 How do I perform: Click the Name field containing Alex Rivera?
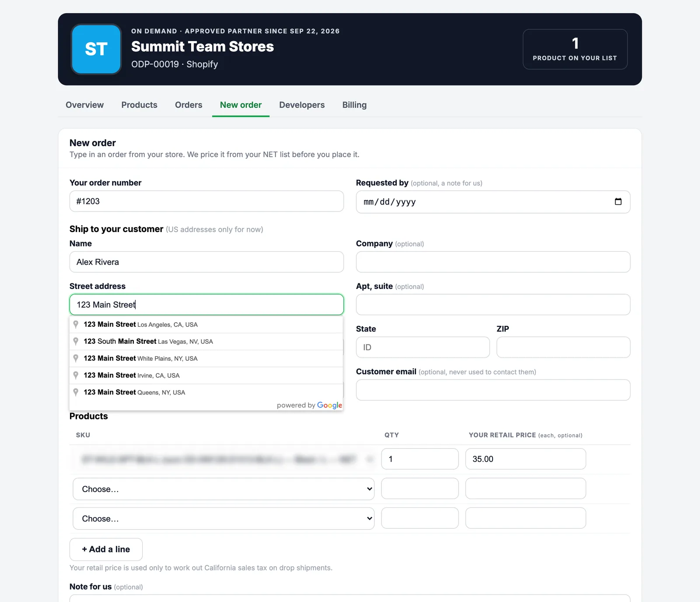[x=206, y=262]
